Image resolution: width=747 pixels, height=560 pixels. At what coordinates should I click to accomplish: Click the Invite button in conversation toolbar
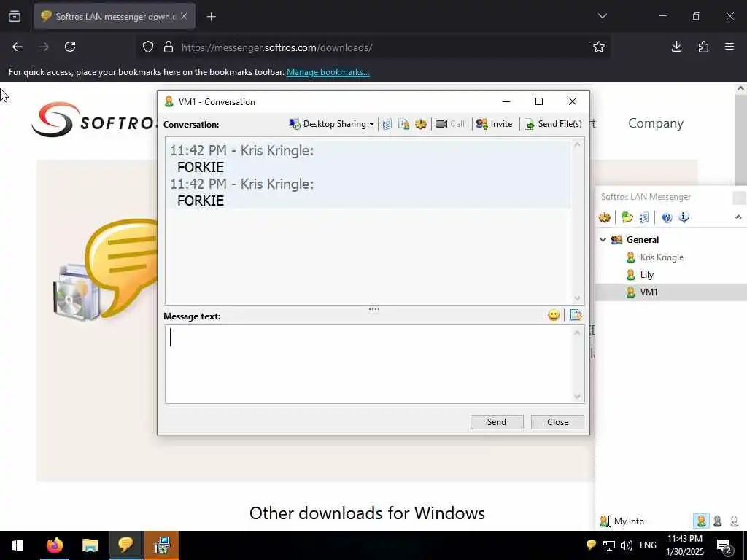(495, 124)
